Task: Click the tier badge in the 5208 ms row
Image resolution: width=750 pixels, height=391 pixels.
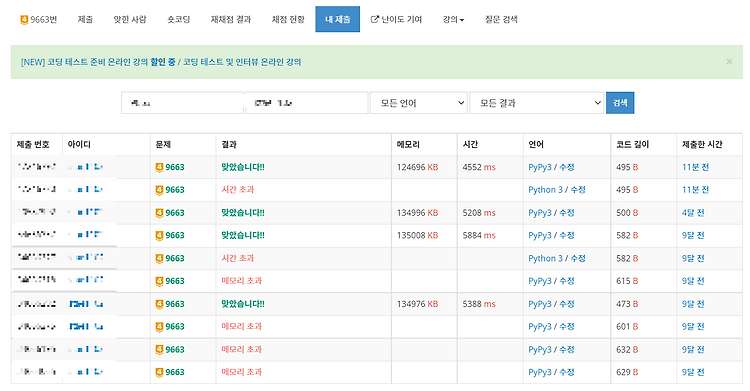Action: coord(159,212)
